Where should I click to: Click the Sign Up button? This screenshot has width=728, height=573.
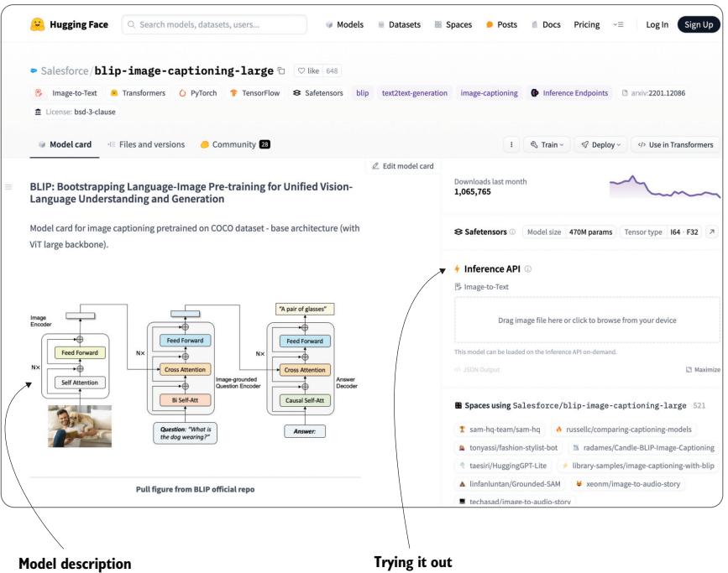[x=699, y=24]
